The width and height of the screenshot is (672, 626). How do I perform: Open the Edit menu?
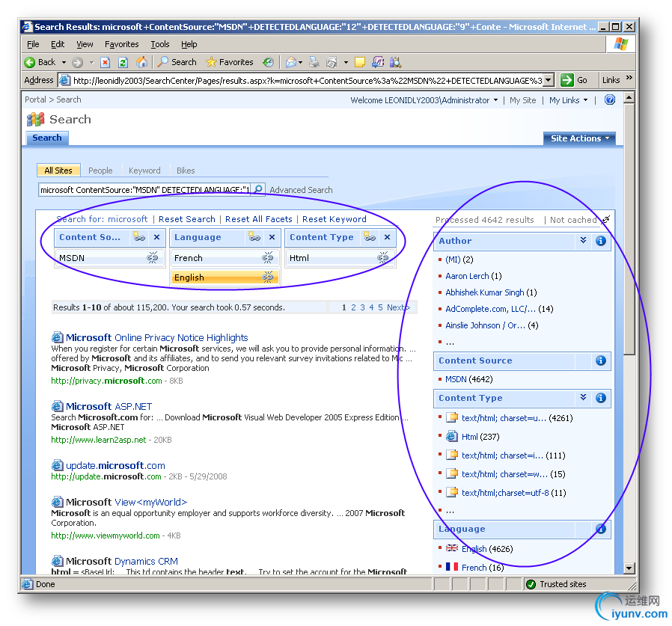point(58,44)
